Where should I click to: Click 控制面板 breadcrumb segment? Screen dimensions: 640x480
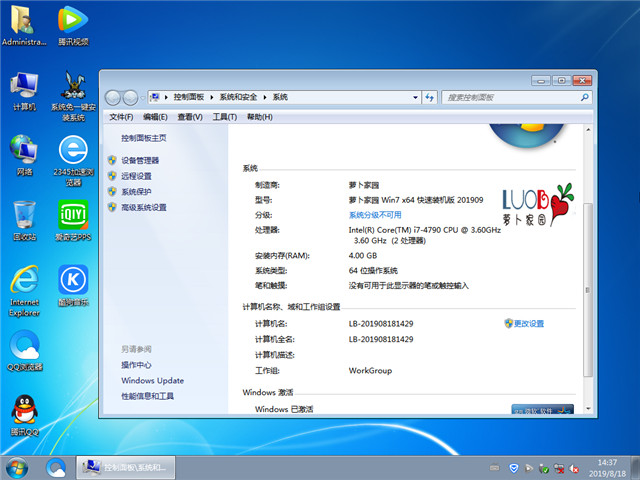point(189,97)
